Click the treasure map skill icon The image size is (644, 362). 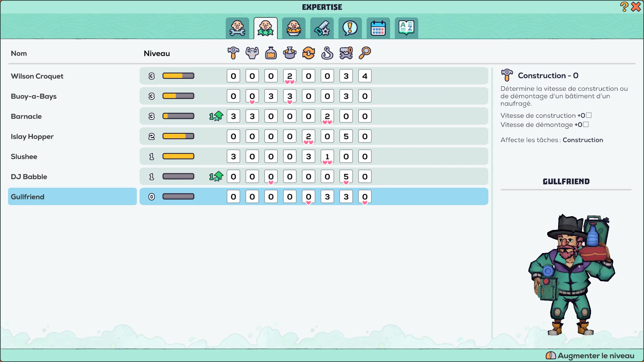point(346,53)
